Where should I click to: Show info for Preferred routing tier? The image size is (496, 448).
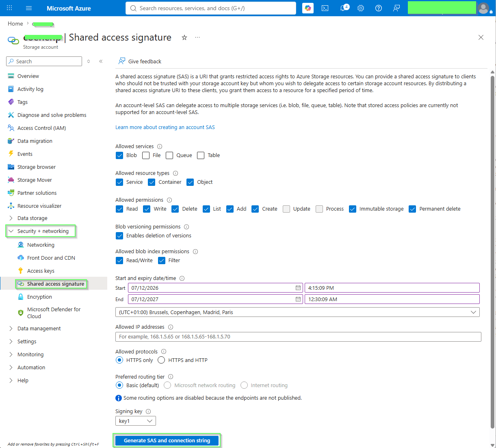click(171, 377)
